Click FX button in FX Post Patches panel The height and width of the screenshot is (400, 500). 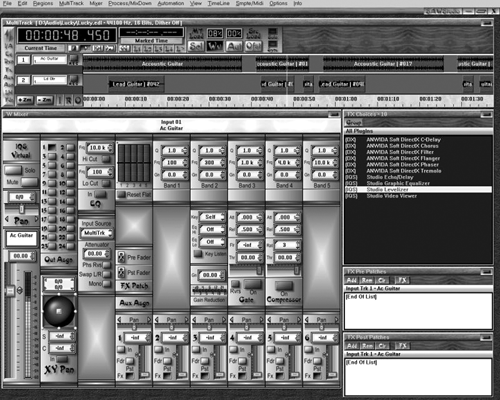pyautogui.click(x=402, y=346)
